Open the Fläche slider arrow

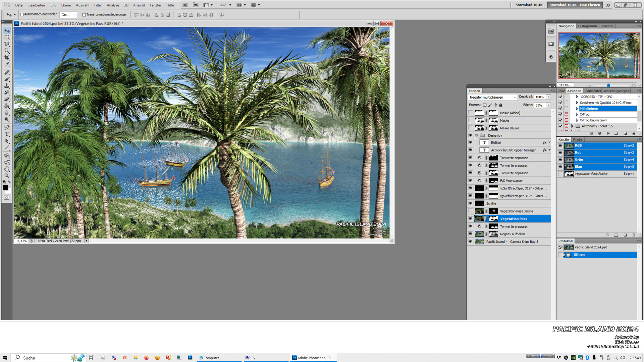(x=548, y=105)
